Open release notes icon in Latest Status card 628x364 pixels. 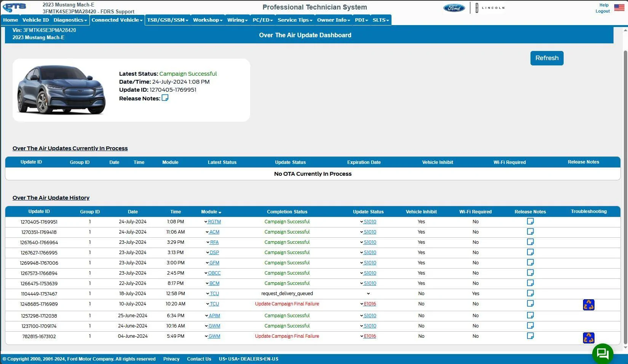[165, 98]
